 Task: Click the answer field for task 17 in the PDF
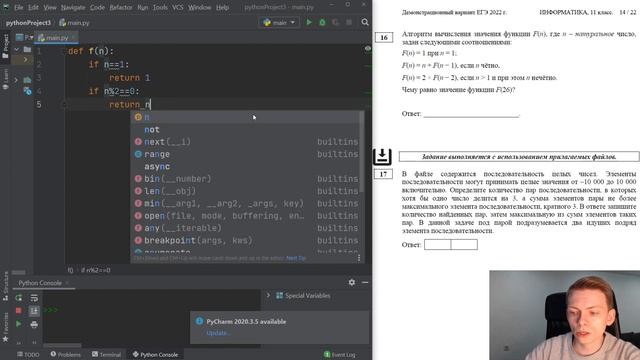(451, 244)
